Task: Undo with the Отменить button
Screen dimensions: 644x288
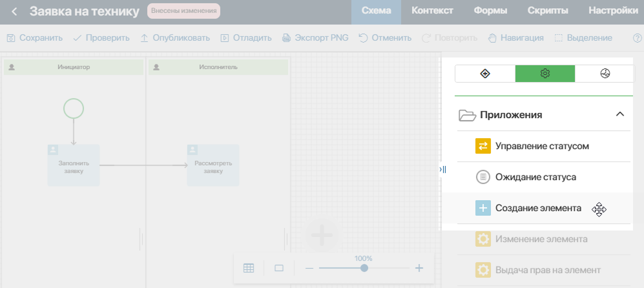Action: coord(385,38)
